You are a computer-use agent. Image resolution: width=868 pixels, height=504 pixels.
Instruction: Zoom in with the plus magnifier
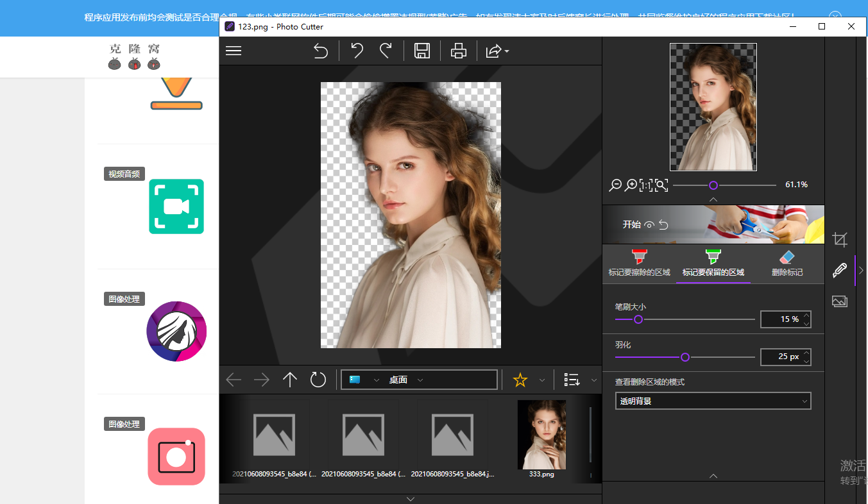pos(631,185)
